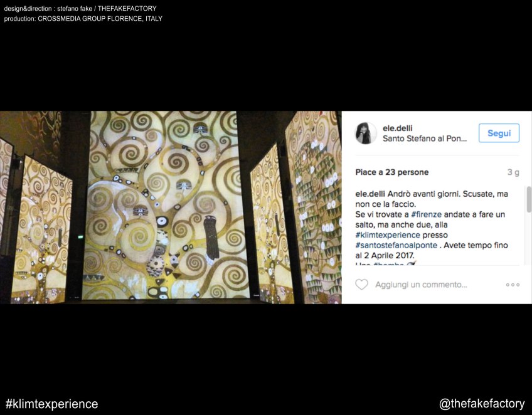Click the heart like icon
The width and height of the screenshot is (532, 415).
pos(361,285)
